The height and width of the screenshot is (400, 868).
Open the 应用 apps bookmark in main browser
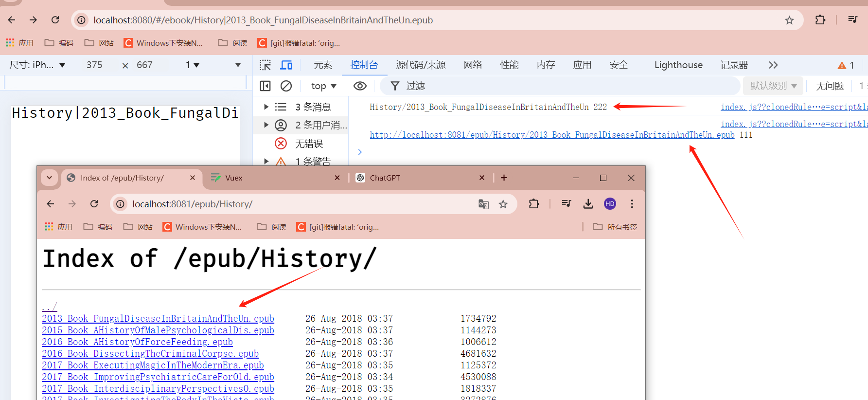[19, 43]
